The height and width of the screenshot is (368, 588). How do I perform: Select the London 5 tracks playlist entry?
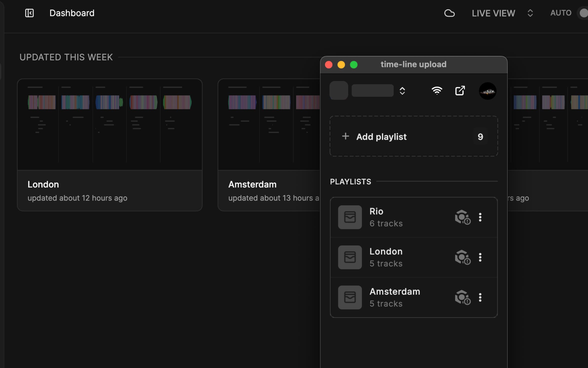[x=400, y=257]
